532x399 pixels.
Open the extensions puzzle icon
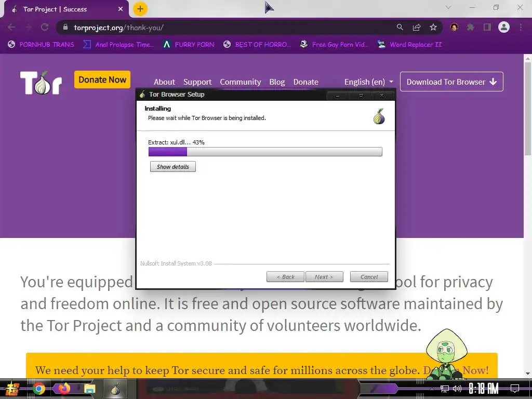coord(471,27)
